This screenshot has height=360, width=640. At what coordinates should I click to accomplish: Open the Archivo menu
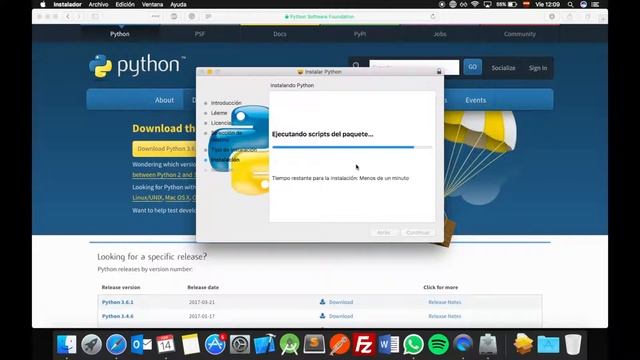(x=98, y=4)
